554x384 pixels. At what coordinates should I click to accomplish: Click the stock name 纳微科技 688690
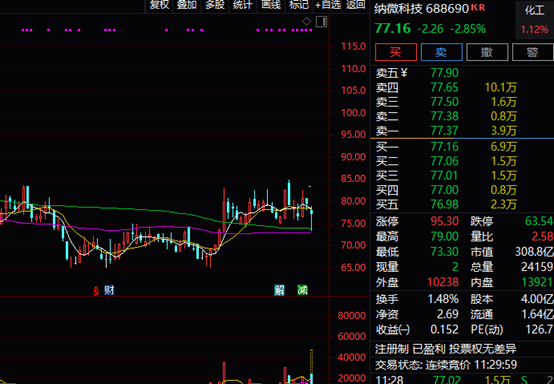422,8
